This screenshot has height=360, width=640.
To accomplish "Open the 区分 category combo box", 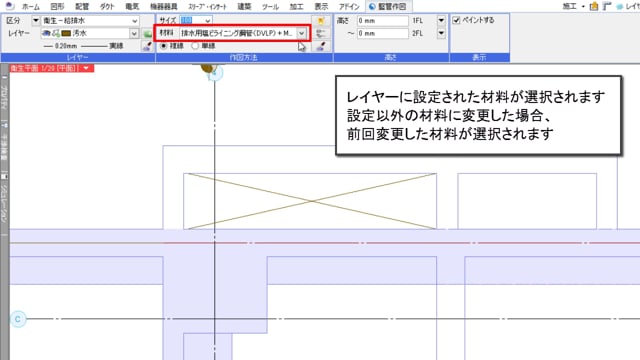I will point(90,20).
